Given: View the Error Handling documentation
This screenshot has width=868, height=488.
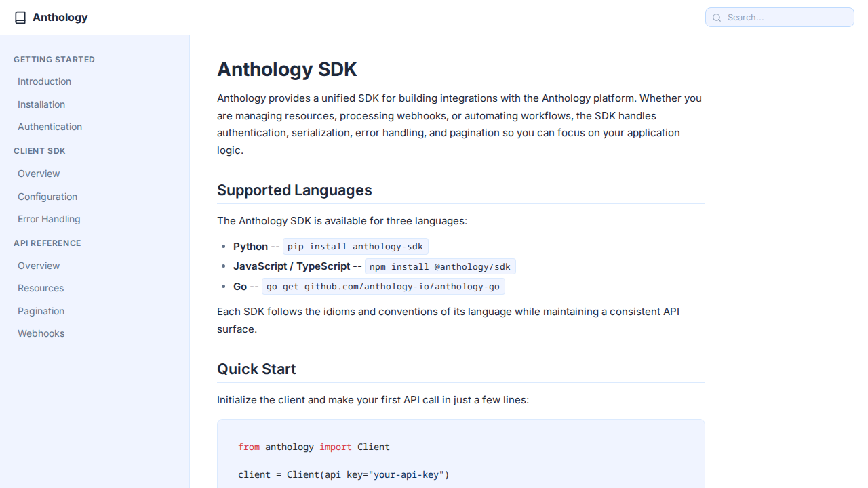Looking at the screenshot, I should (x=49, y=219).
